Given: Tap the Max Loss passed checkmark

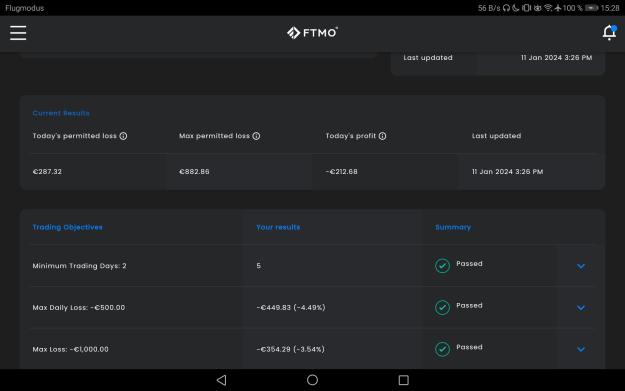Looking at the screenshot, I should click(x=442, y=349).
